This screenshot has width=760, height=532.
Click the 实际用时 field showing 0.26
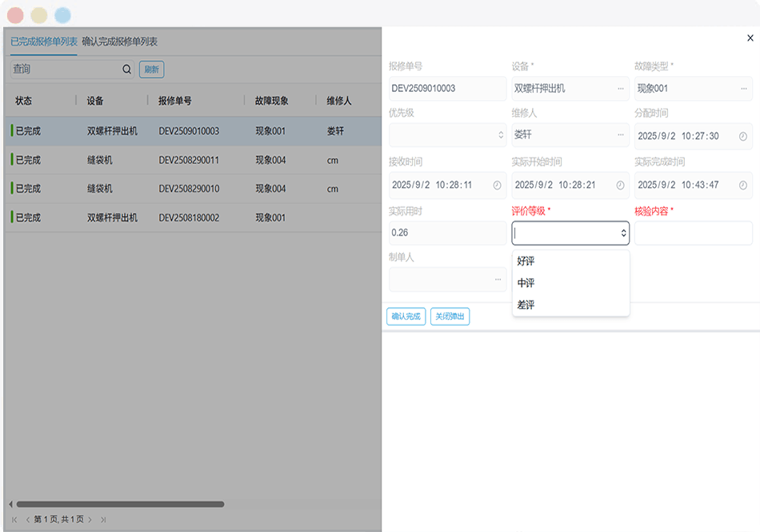[447, 233]
